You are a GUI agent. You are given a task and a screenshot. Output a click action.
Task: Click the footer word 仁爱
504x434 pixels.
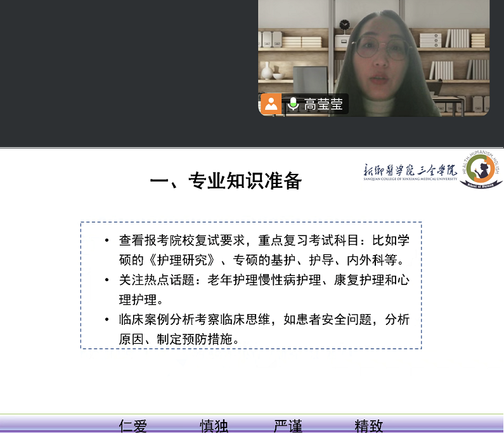tap(133, 426)
